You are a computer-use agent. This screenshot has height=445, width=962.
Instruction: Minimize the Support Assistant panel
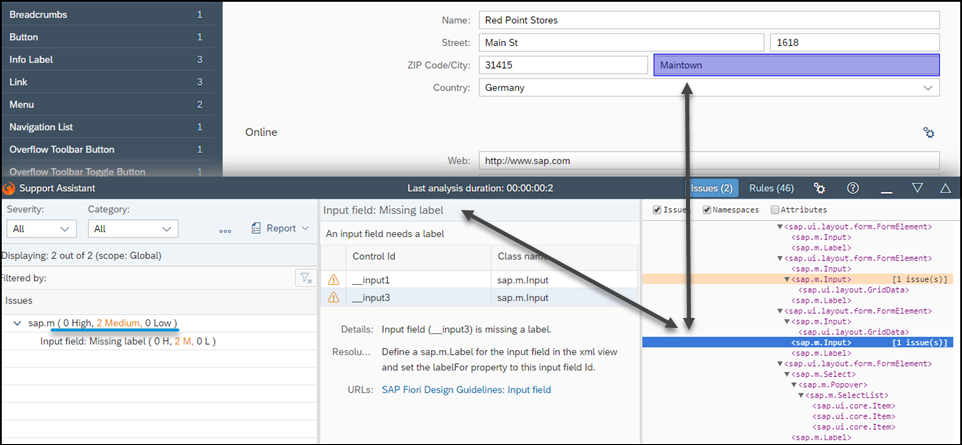tap(886, 190)
